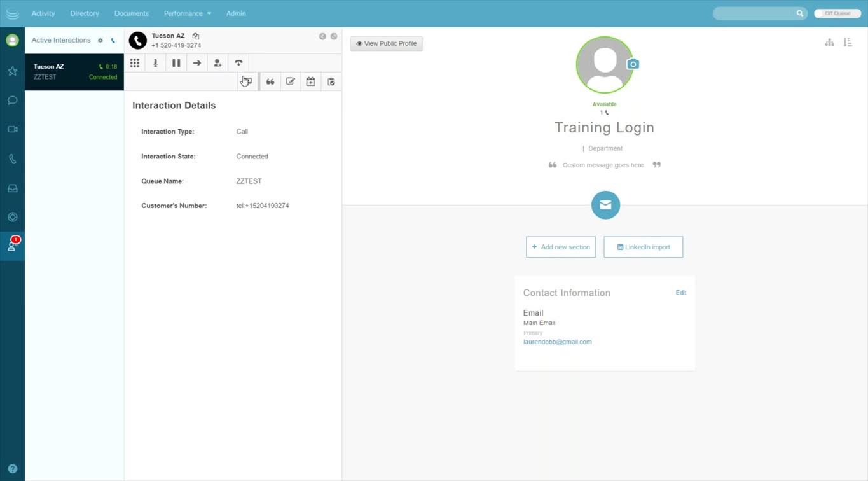The width and height of the screenshot is (868, 481).
Task: Open Active Interactions settings gear
Action: pyautogui.click(x=100, y=40)
